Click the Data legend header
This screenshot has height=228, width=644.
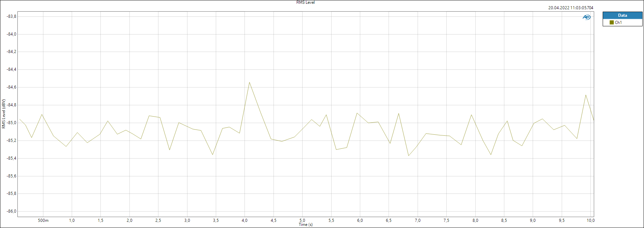click(x=622, y=15)
